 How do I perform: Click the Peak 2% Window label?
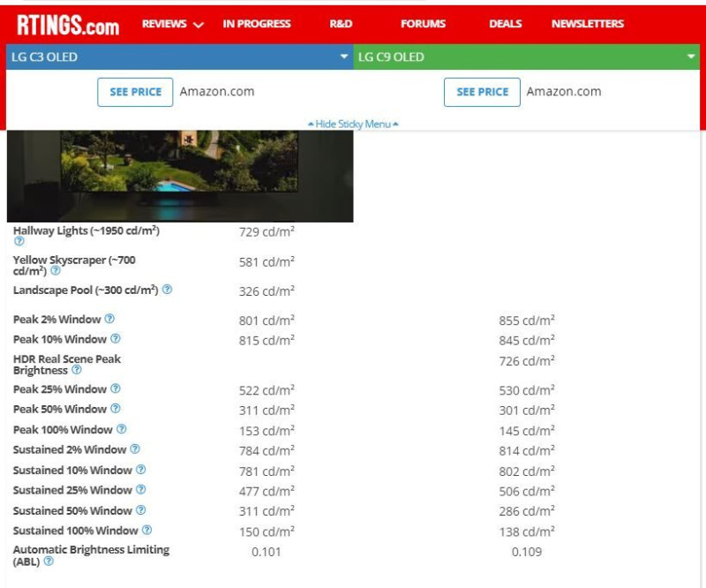[x=56, y=320]
